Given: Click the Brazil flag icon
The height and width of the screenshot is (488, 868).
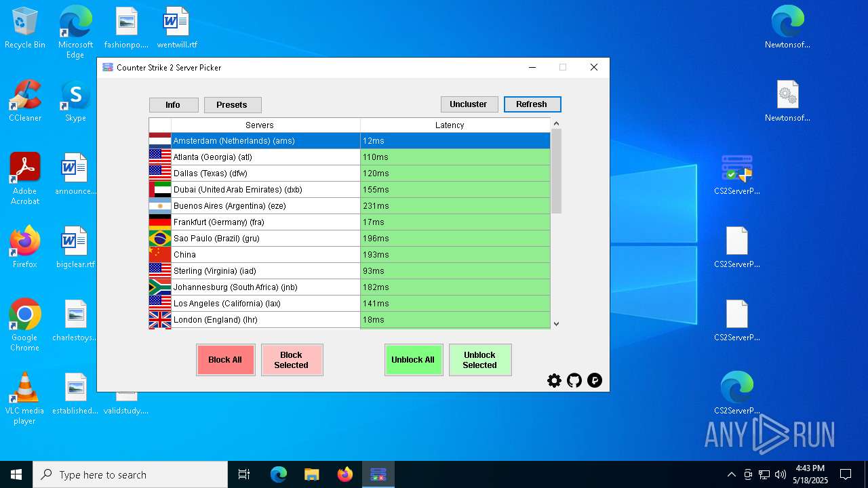Looking at the screenshot, I should coord(160,239).
